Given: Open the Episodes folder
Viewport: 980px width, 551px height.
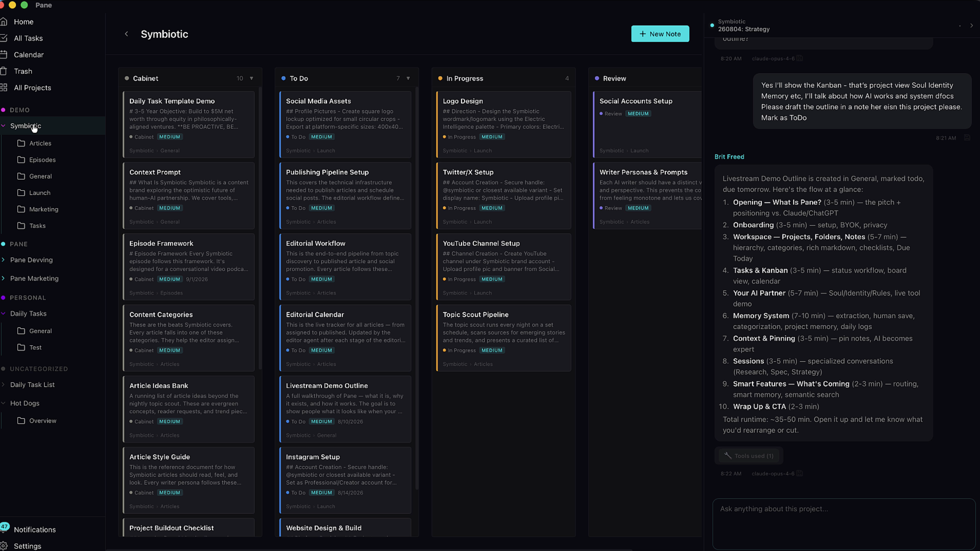Looking at the screenshot, I should (42, 159).
